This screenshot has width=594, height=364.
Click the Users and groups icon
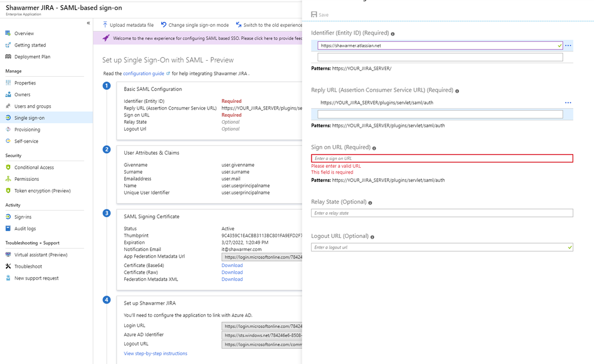(8, 106)
